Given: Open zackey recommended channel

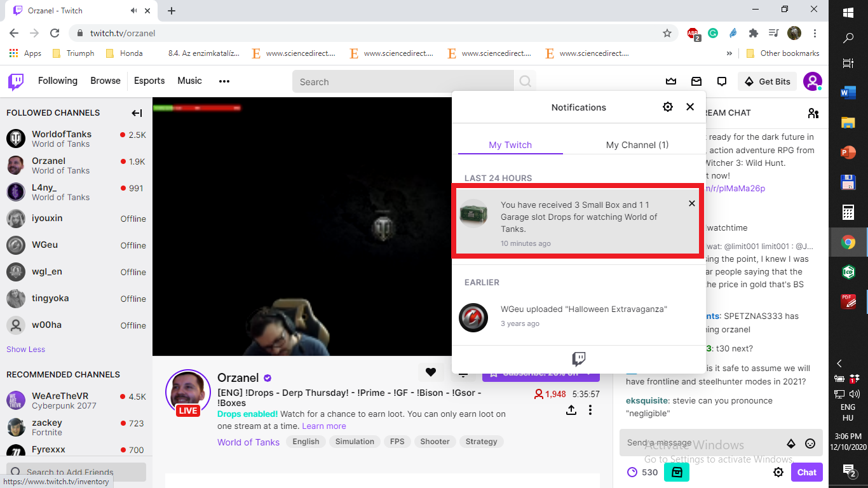Looking at the screenshot, I should (x=76, y=427).
